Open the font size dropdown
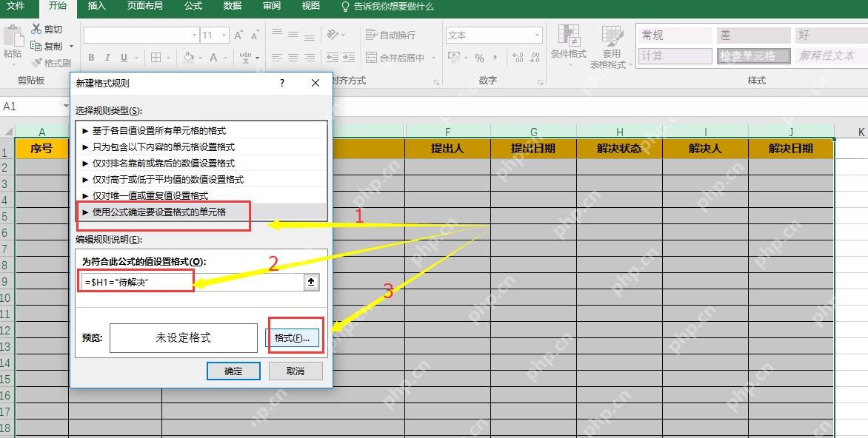The width and height of the screenshot is (868, 438). pyautogui.click(x=224, y=36)
